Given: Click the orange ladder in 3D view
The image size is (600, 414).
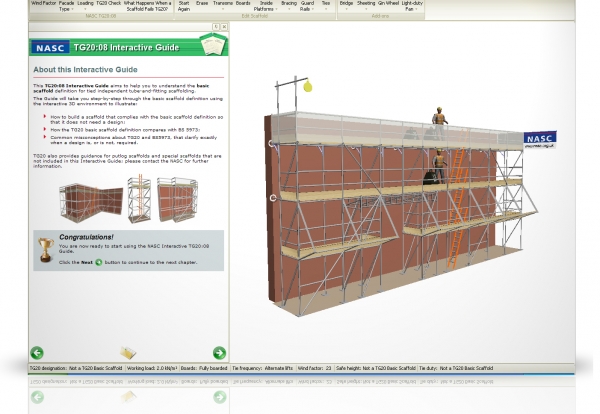Looking at the screenshot, I should [456, 199].
